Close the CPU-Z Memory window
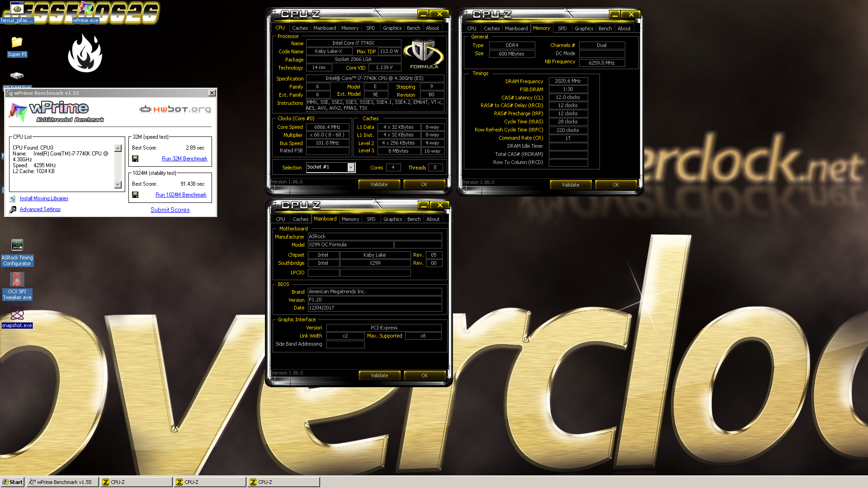This screenshot has width=868, height=488. coord(631,15)
